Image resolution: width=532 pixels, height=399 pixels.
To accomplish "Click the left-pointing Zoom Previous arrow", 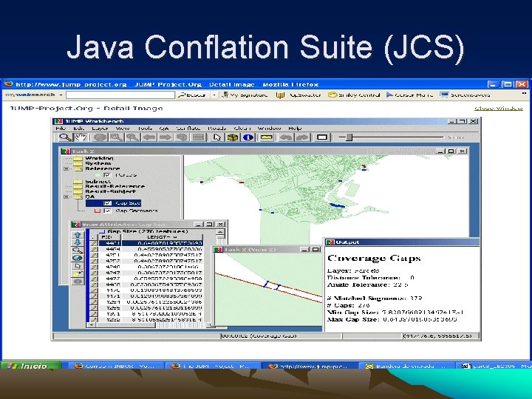I will (x=149, y=137).
